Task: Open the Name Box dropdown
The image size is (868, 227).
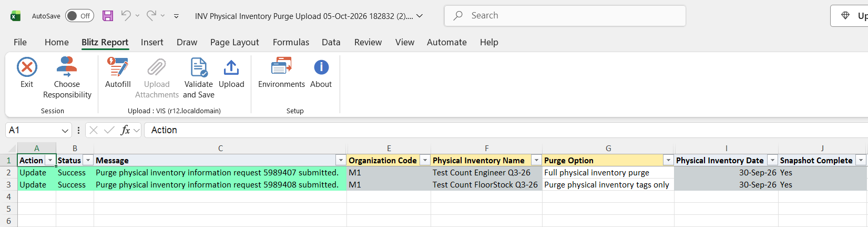Action: pos(65,131)
